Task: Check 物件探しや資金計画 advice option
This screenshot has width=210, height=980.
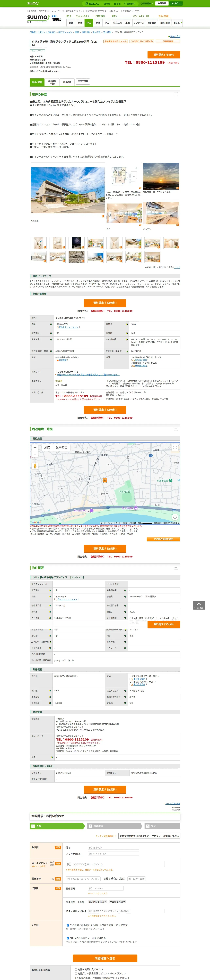Action: [76, 973]
